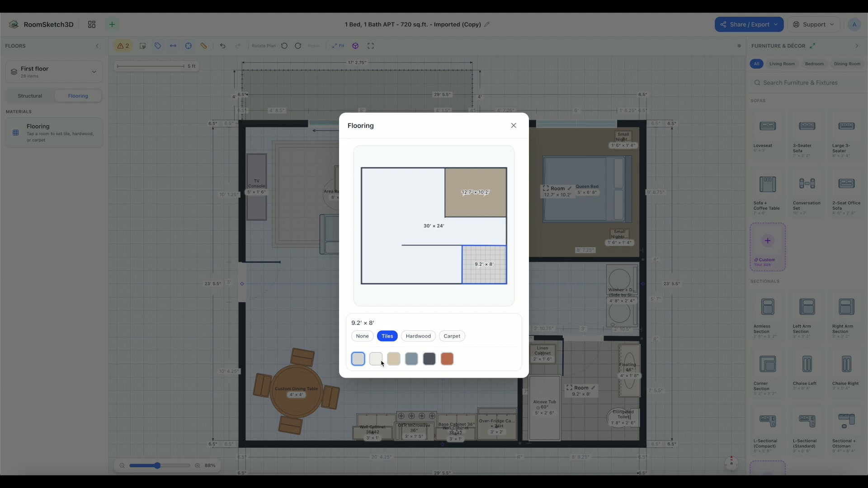868x488 pixels.
Task: Switch to 3D cube view
Action: (x=355, y=46)
